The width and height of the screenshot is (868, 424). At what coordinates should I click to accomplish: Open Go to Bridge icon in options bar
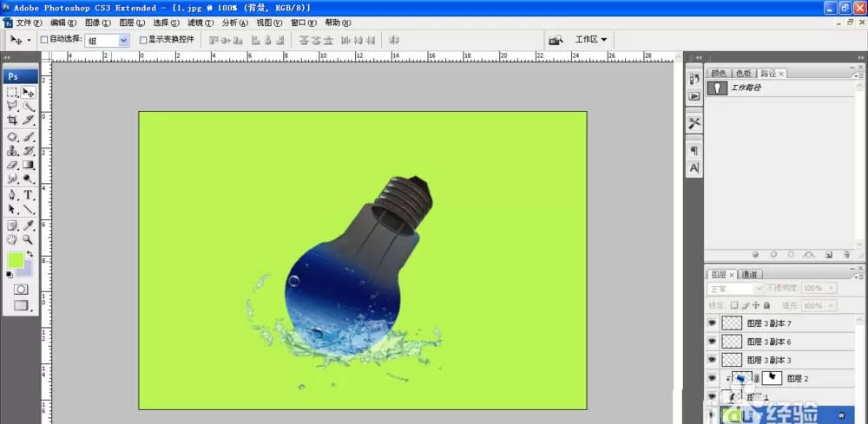(x=556, y=40)
